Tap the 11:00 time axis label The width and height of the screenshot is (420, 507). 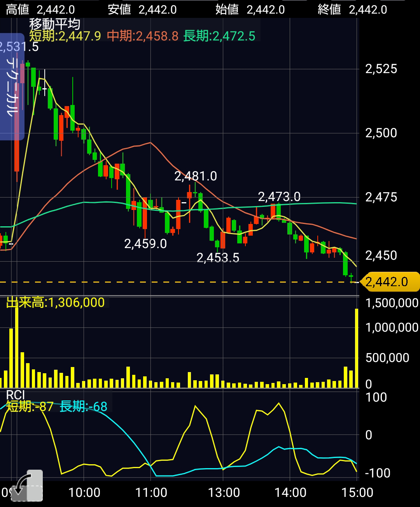pyautogui.click(x=151, y=493)
